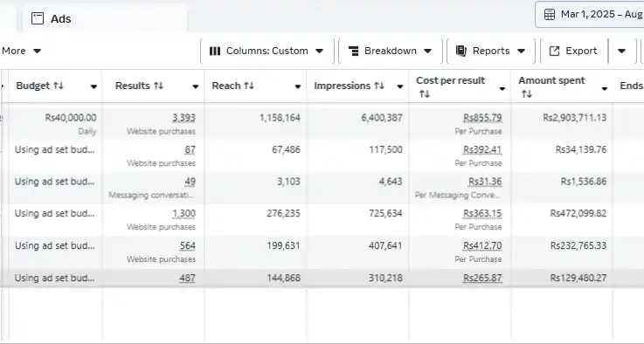The image size is (644, 344).
Task: Click the calendar icon beside the date
Action: tap(549, 14)
